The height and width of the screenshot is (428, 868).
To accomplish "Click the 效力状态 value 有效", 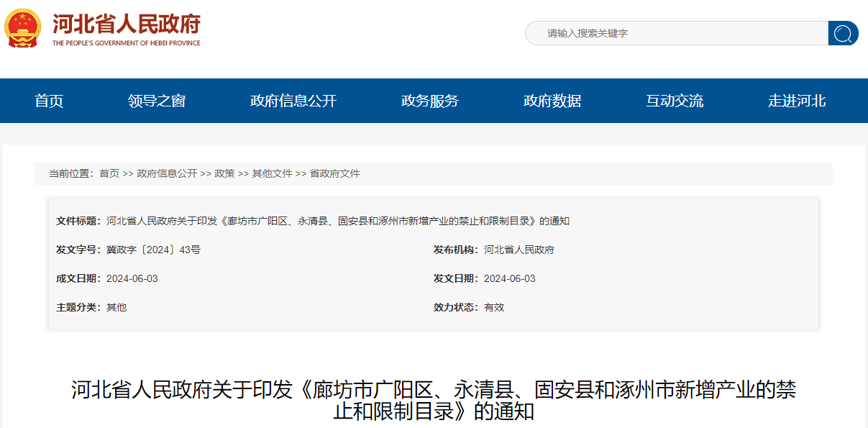I will 494,307.
